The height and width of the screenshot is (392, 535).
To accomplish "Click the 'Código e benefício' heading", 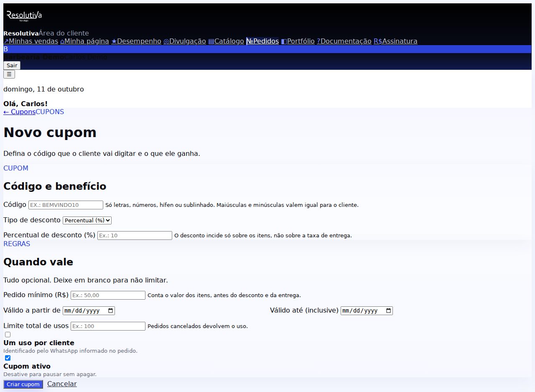I will 55,186.
